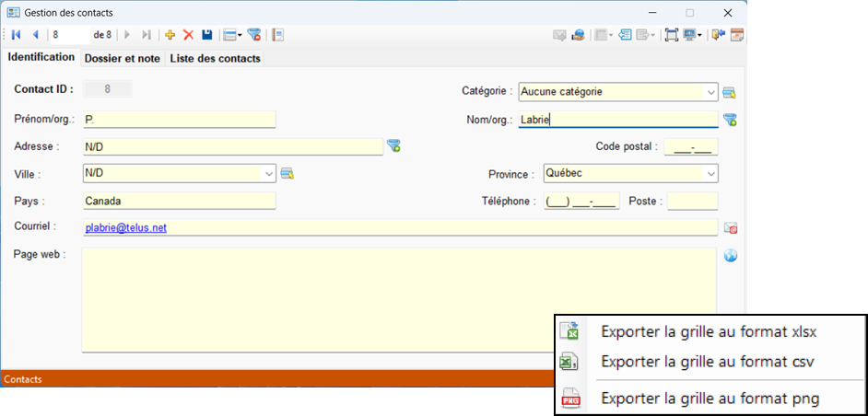The height and width of the screenshot is (416, 868).
Task: Add a new contact with plus icon
Action: point(170,35)
